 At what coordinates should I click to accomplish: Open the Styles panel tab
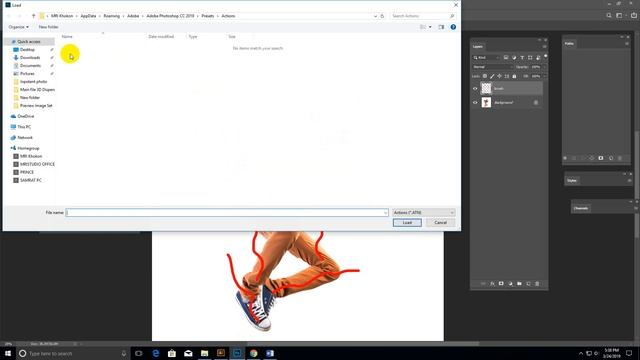572,180
